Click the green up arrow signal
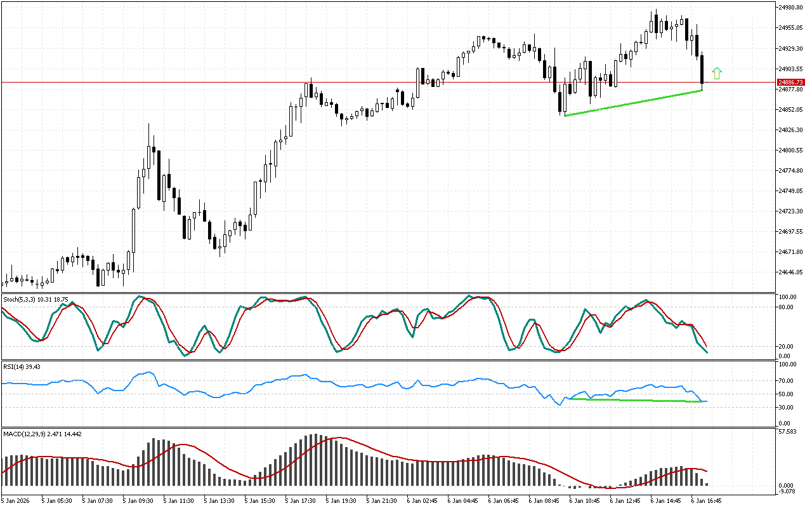This screenshot has width=812, height=508. click(x=717, y=73)
